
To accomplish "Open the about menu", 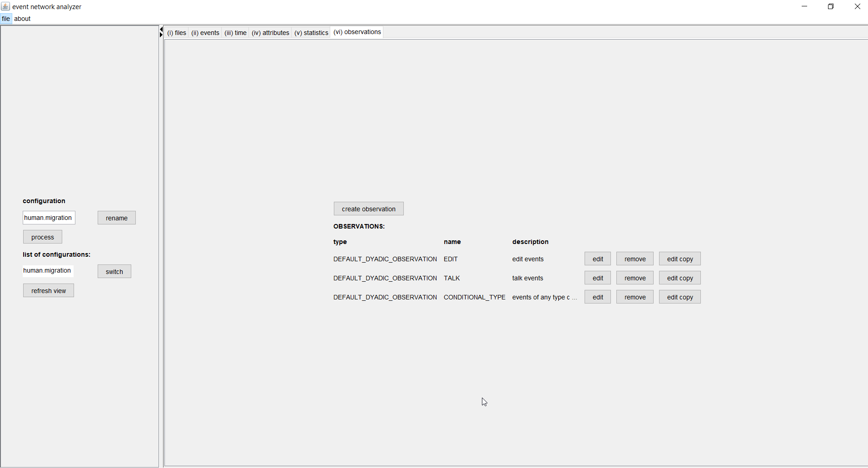I will (22, 19).
